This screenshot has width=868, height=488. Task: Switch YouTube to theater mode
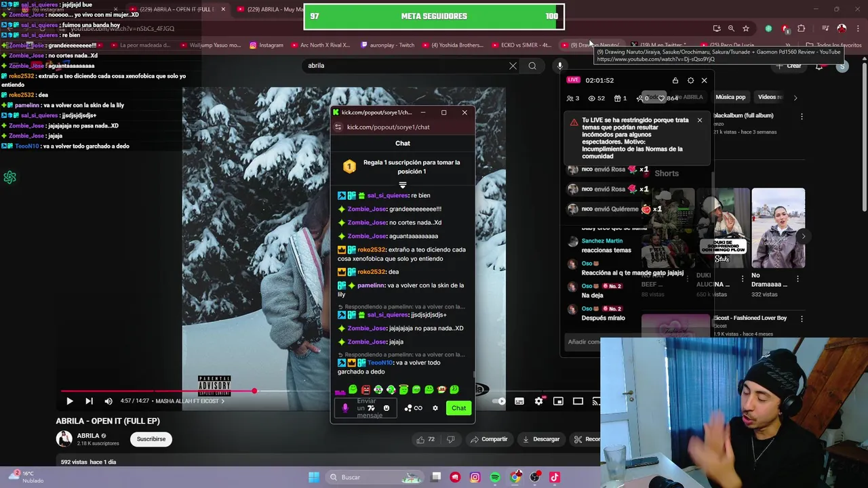pyautogui.click(x=578, y=401)
